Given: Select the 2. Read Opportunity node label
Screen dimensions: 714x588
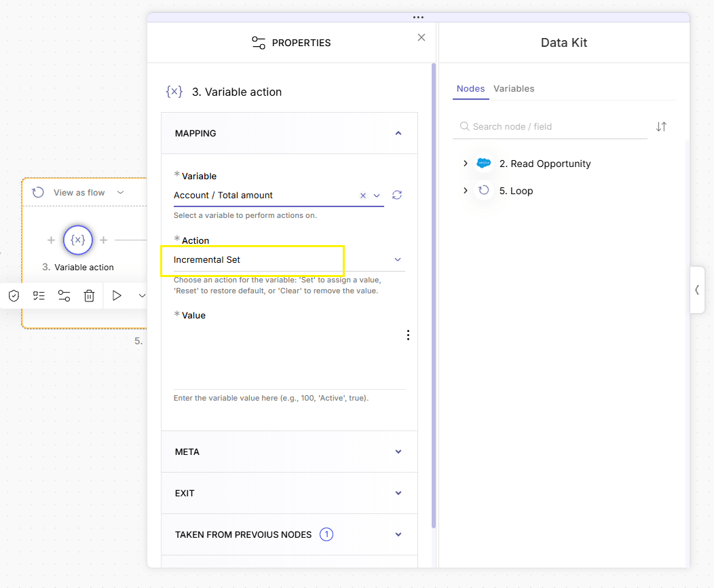Looking at the screenshot, I should point(544,164).
